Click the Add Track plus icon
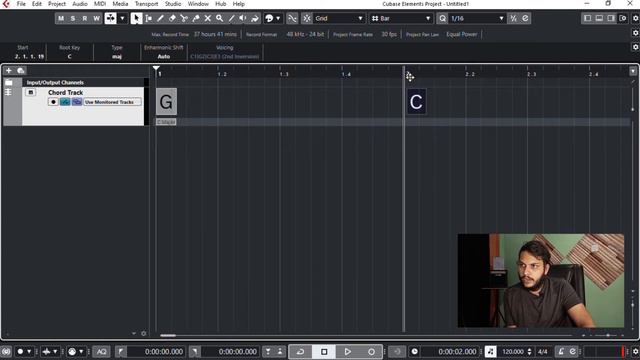 point(9,71)
